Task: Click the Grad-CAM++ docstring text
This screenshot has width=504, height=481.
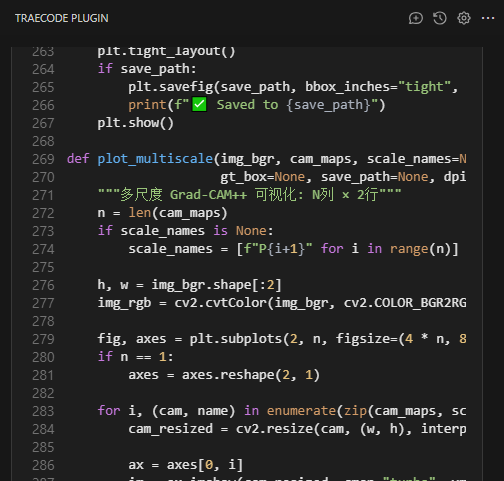Action: (x=208, y=195)
